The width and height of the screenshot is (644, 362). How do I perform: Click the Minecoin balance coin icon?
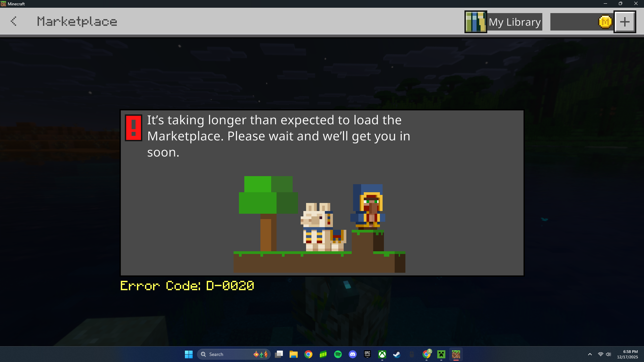click(x=605, y=22)
